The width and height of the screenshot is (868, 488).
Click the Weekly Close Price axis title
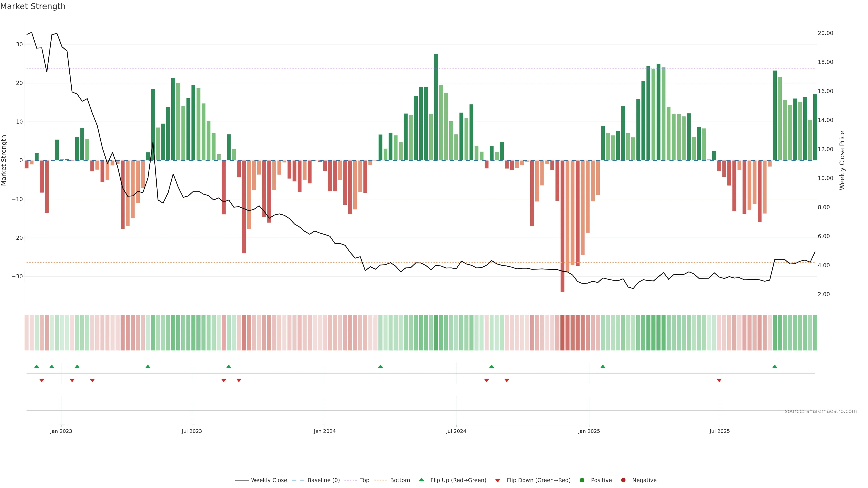(x=842, y=160)
